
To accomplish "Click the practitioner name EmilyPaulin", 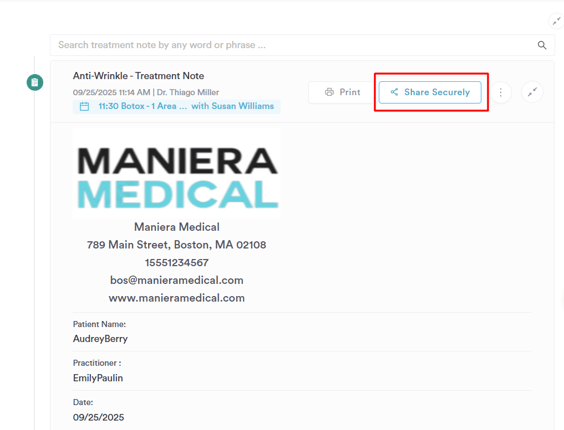I will pos(98,378).
